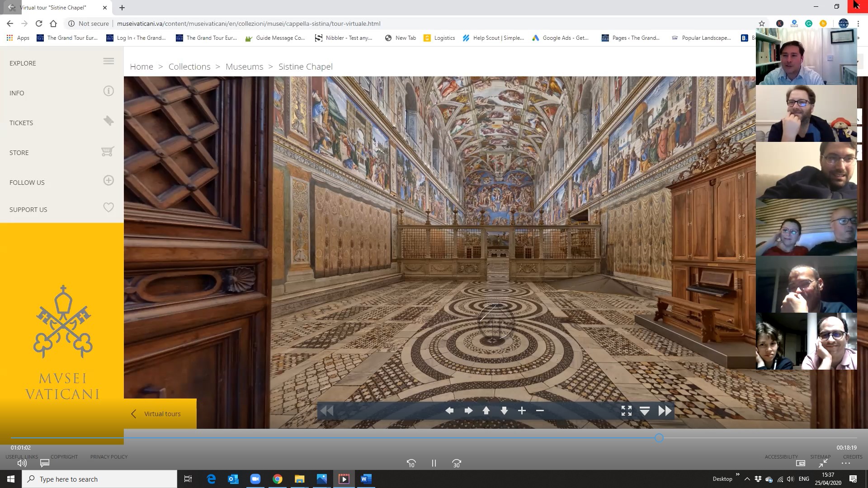Toggle mini player view in video player
The image size is (868, 488).
click(x=801, y=463)
